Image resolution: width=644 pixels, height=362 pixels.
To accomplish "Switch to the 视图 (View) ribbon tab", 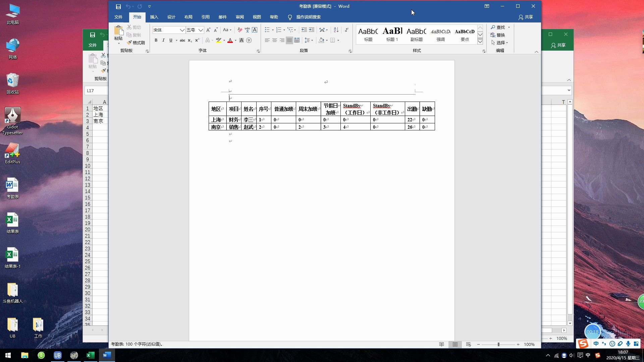I will [257, 17].
